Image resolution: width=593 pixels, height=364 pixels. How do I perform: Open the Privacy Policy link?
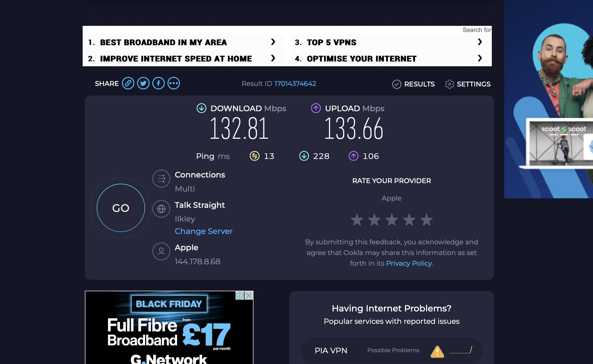coord(409,263)
